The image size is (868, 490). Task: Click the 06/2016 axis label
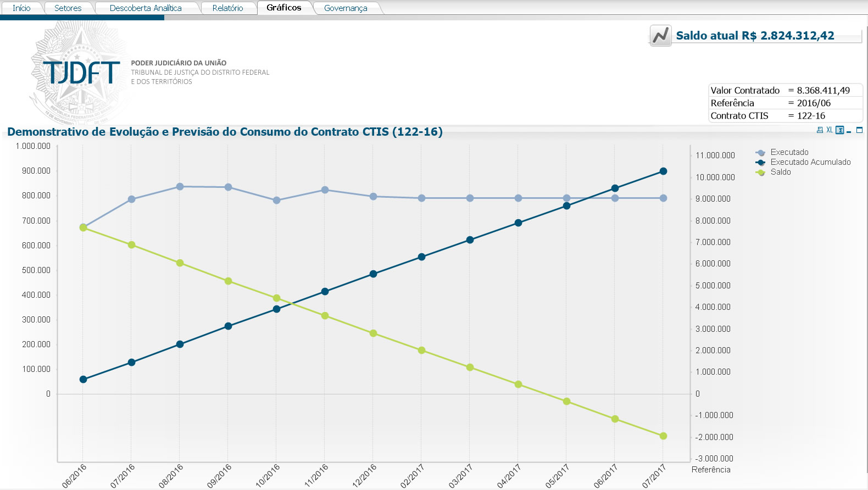coord(74,476)
